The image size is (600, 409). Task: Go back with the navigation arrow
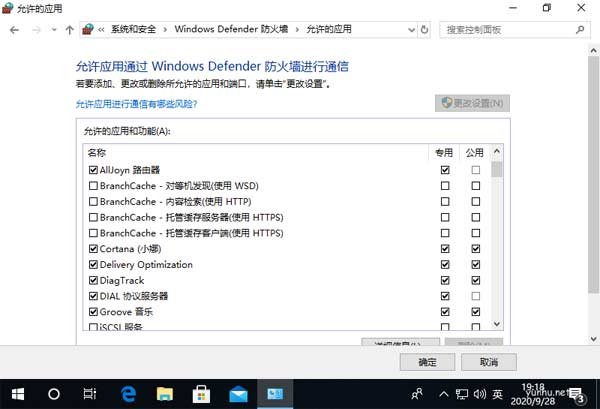(15, 30)
